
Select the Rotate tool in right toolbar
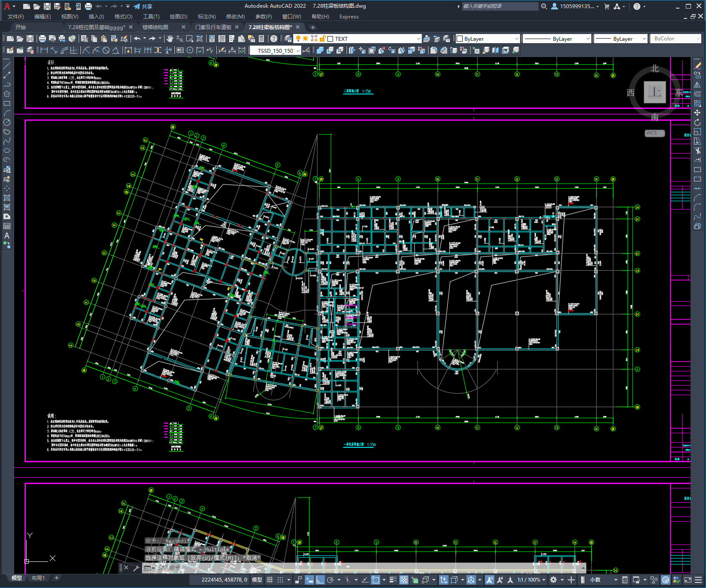(x=697, y=122)
